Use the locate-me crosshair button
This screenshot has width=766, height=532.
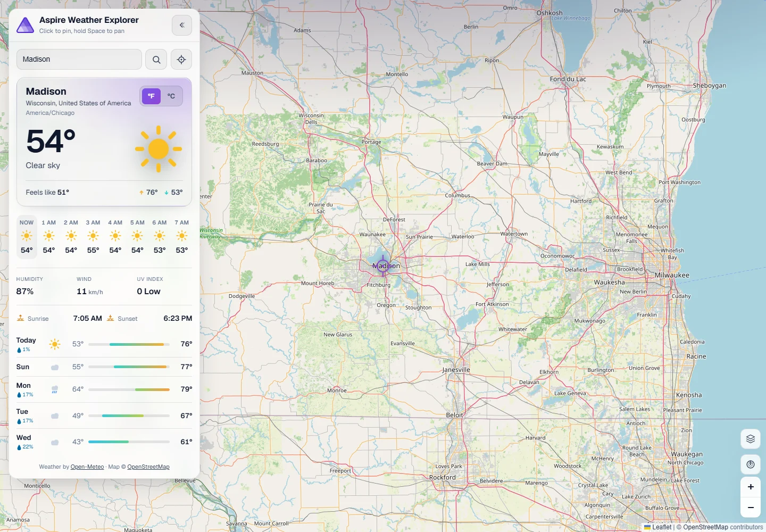(x=181, y=60)
